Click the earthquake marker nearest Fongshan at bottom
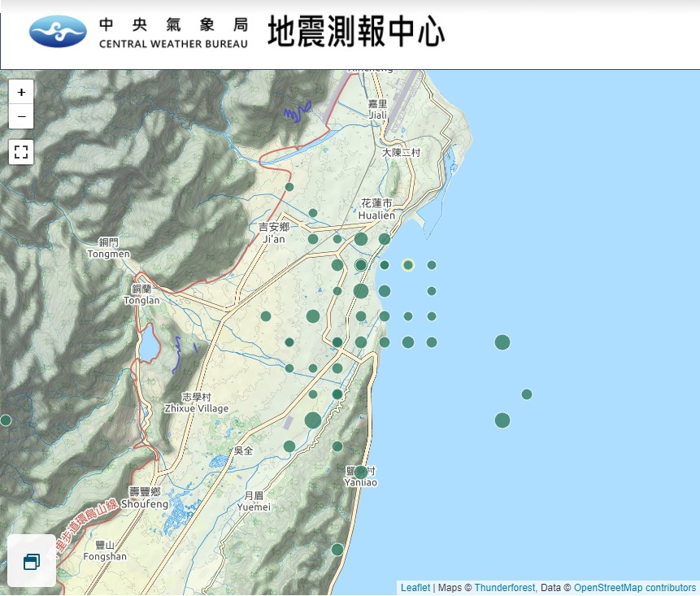 click(x=337, y=550)
